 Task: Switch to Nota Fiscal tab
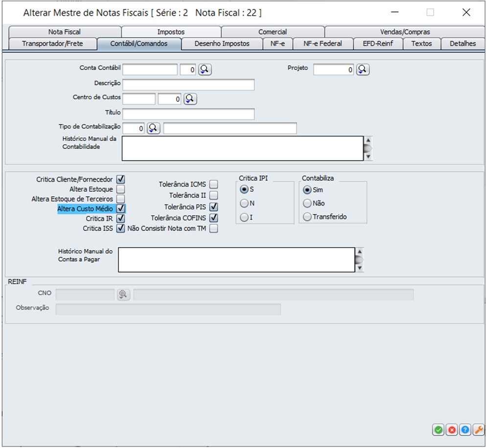click(65, 32)
